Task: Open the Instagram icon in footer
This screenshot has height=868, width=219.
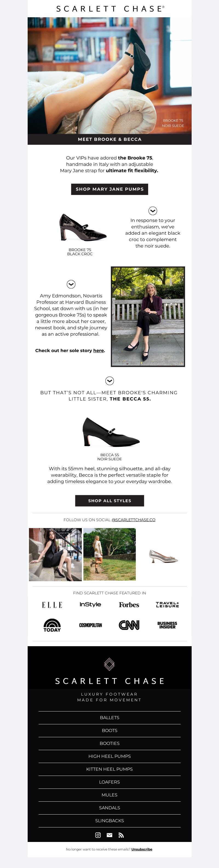Action: click(98, 835)
